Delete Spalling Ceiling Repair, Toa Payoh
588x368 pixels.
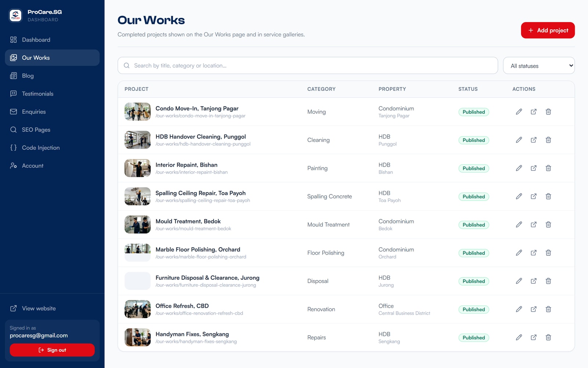548,196
